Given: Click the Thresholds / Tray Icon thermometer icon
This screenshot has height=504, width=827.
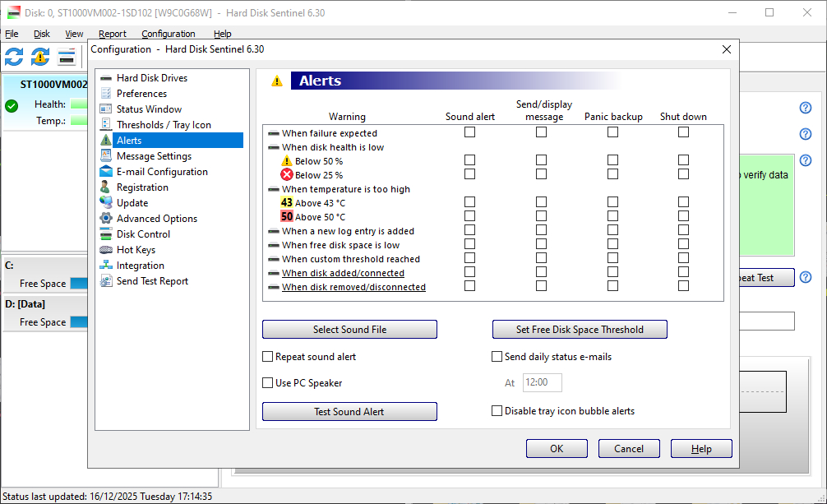Looking at the screenshot, I should point(106,125).
